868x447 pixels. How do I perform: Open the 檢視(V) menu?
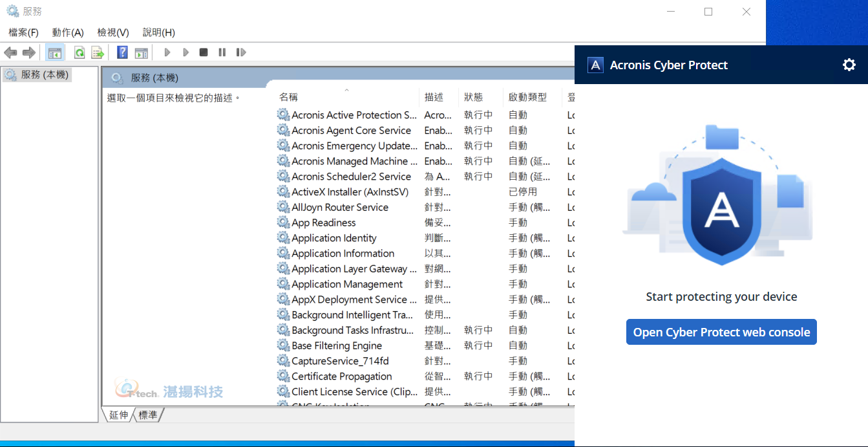point(113,32)
